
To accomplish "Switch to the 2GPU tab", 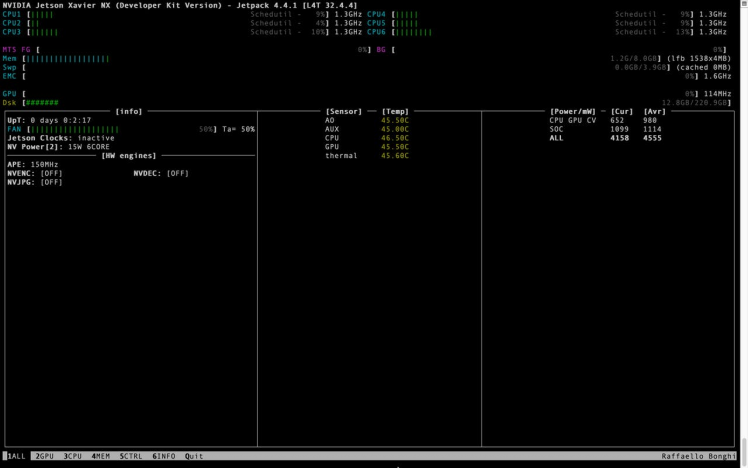I will pyautogui.click(x=44, y=456).
